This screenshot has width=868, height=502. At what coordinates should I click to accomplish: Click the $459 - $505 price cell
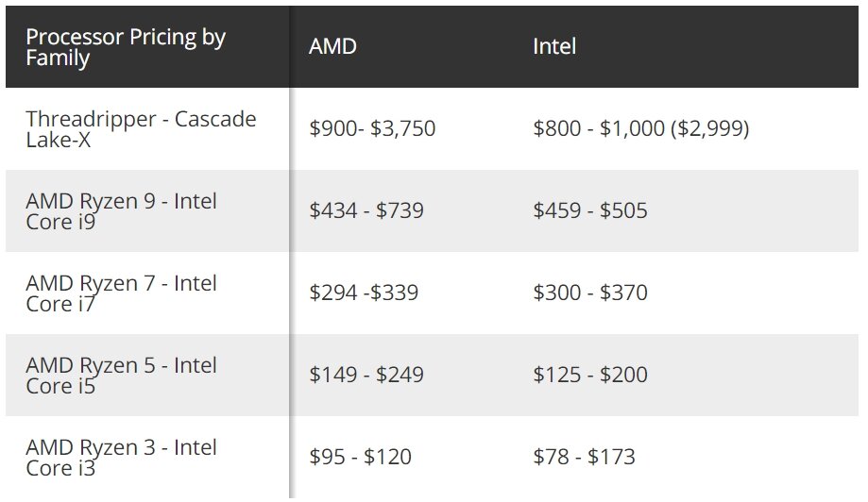click(x=590, y=210)
